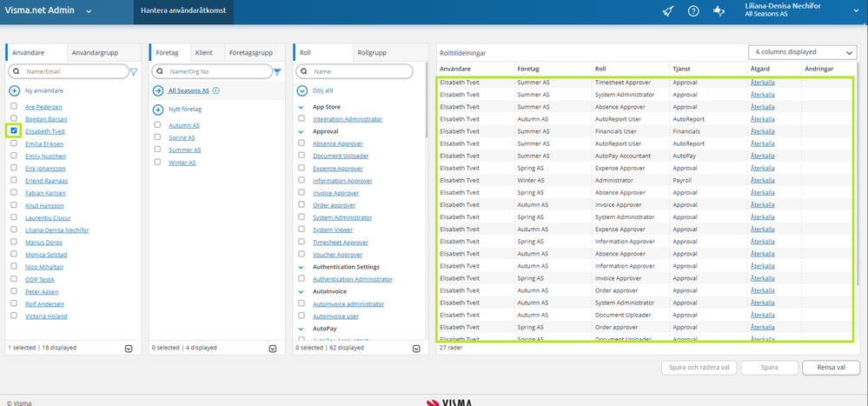The height and width of the screenshot is (406, 868).
Task: Click the search icon in user search box
Action: (16, 71)
